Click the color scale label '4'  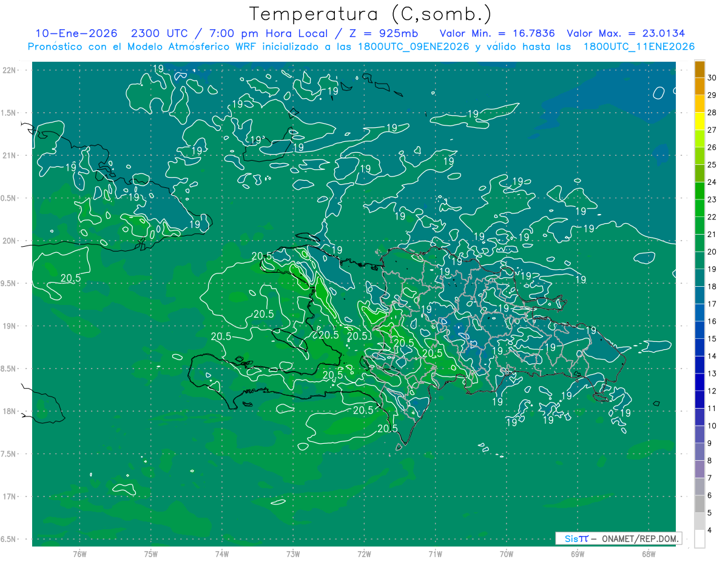pos(710,530)
